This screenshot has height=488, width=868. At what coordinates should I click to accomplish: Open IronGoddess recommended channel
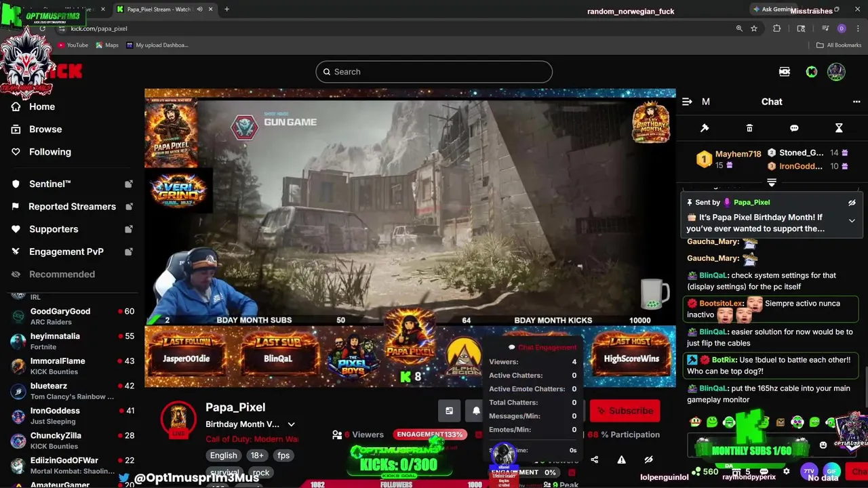pyautogui.click(x=73, y=415)
